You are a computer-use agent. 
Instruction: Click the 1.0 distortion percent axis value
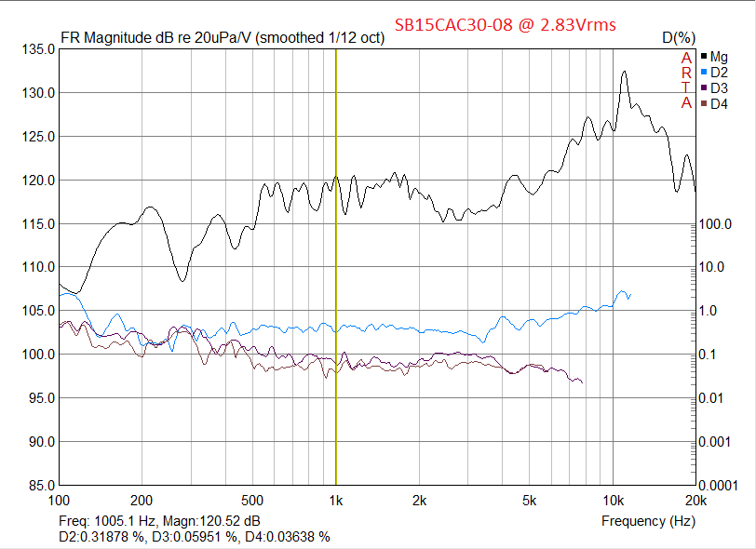click(x=709, y=311)
